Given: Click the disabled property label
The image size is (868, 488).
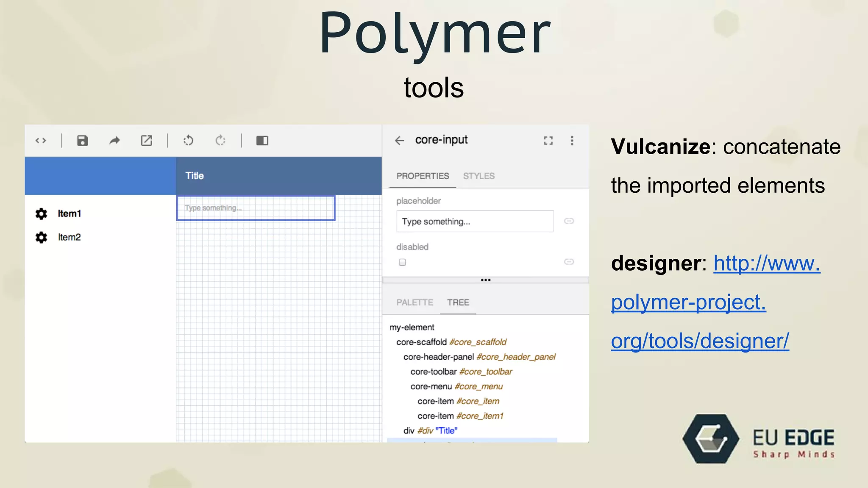Looking at the screenshot, I should coord(412,247).
